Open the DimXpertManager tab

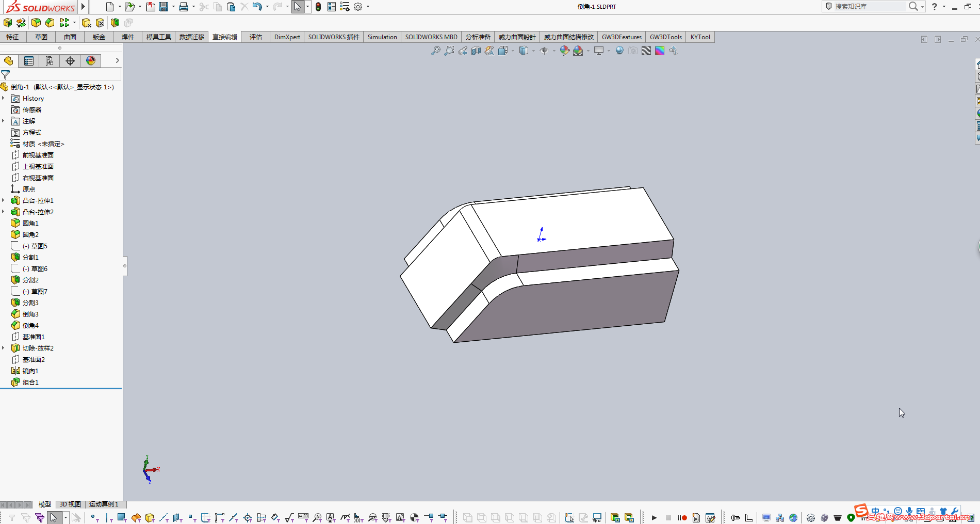point(70,61)
